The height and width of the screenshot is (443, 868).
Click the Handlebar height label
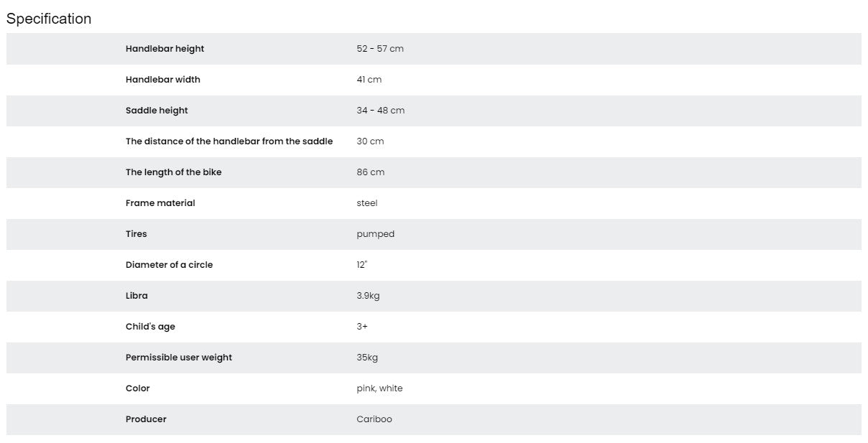pyautogui.click(x=165, y=49)
